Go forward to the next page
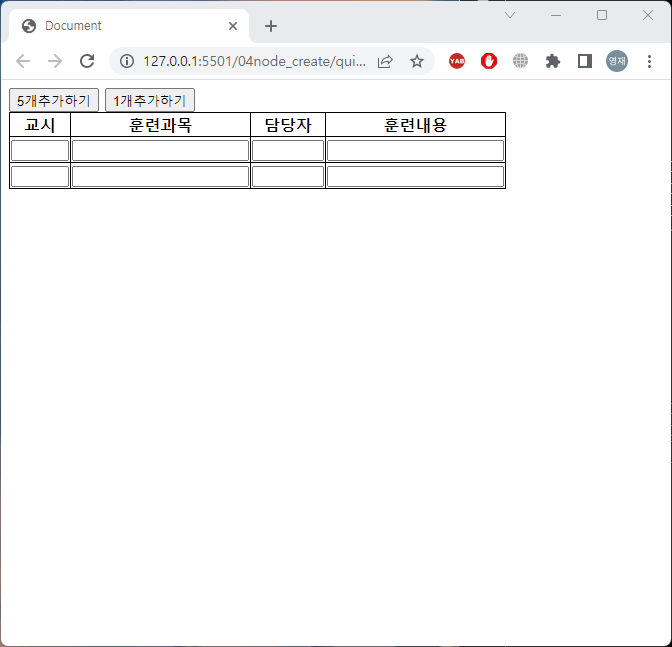 (x=55, y=61)
